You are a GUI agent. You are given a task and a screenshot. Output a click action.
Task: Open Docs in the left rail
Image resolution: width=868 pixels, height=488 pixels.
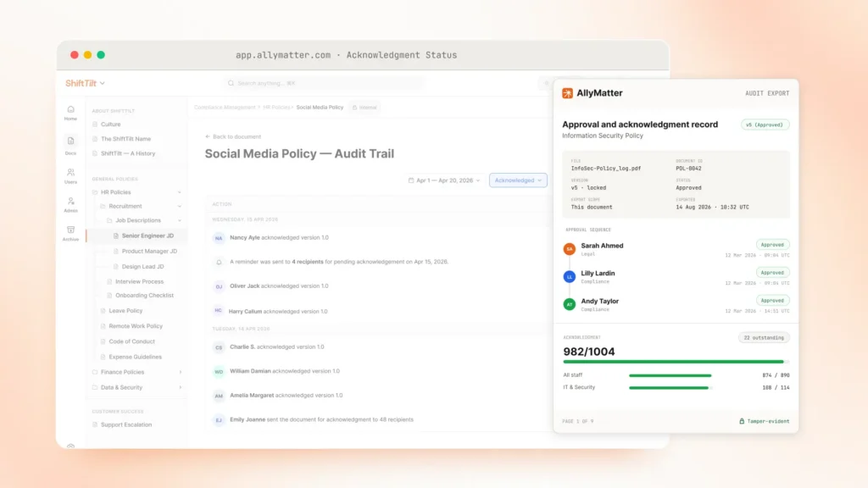pos(70,146)
